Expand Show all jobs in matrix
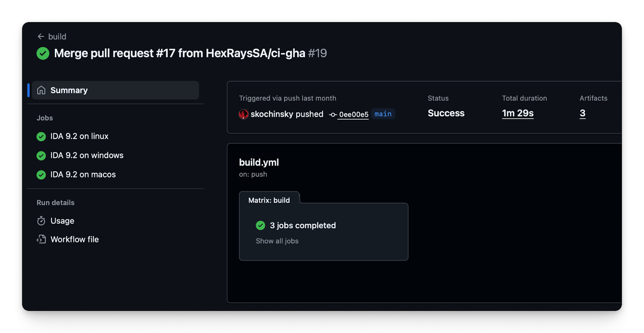Image resolution: width=644 pixels, height=333 pixels. point(277,241)
